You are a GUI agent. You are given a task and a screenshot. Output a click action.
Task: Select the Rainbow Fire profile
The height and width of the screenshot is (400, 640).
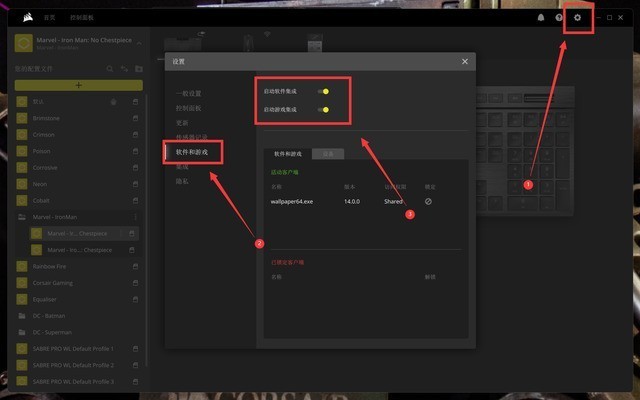coord(49,266)
